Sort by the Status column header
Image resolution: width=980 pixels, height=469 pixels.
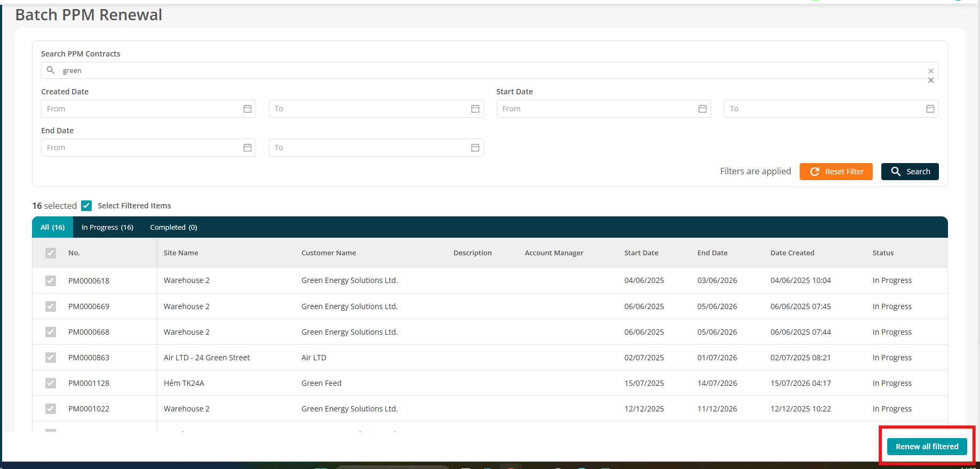883,253
